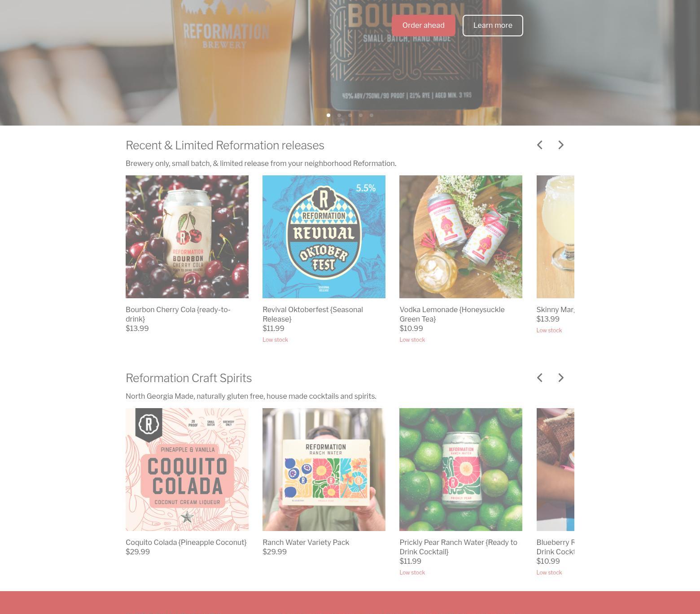This screenshot has width=700, height=614.
Task: Click next arrow in Reformation Craft Spirits
Action: coord(560,378)
